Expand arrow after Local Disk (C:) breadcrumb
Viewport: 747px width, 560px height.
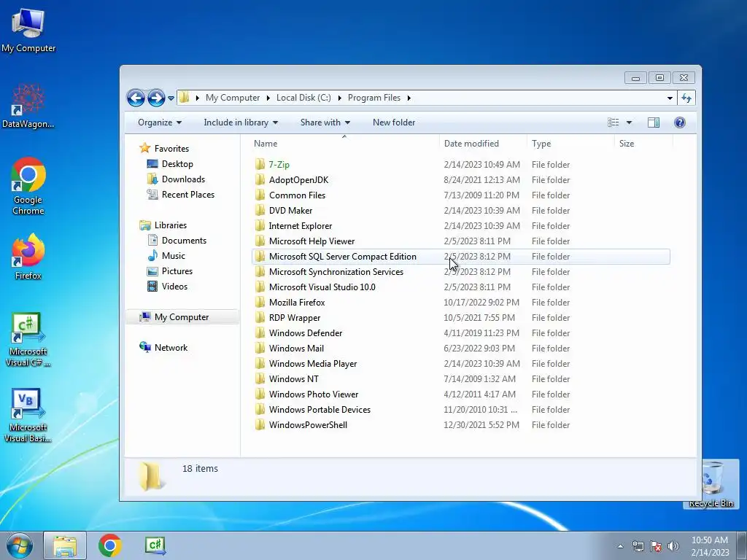click(339, 98)
